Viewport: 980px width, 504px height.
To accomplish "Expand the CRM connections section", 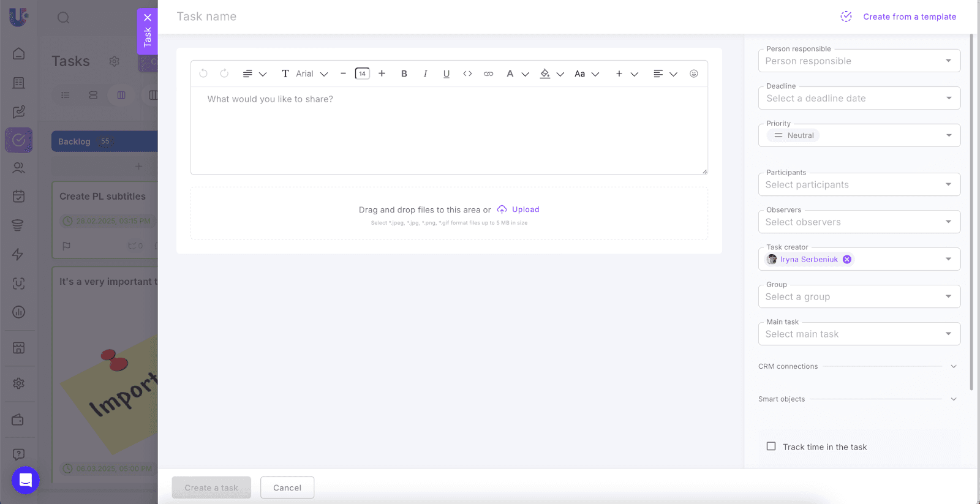I will 953,366.
